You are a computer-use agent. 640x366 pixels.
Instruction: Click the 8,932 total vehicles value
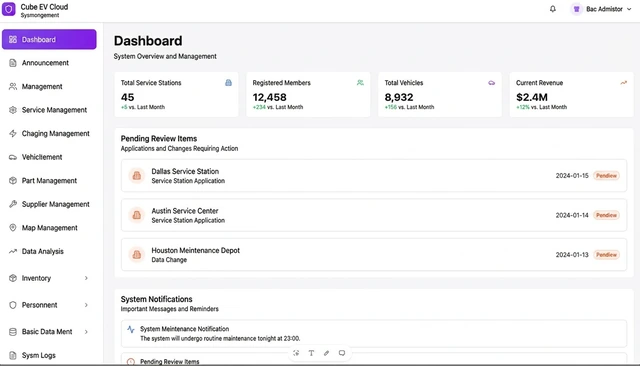coord(399,98)
